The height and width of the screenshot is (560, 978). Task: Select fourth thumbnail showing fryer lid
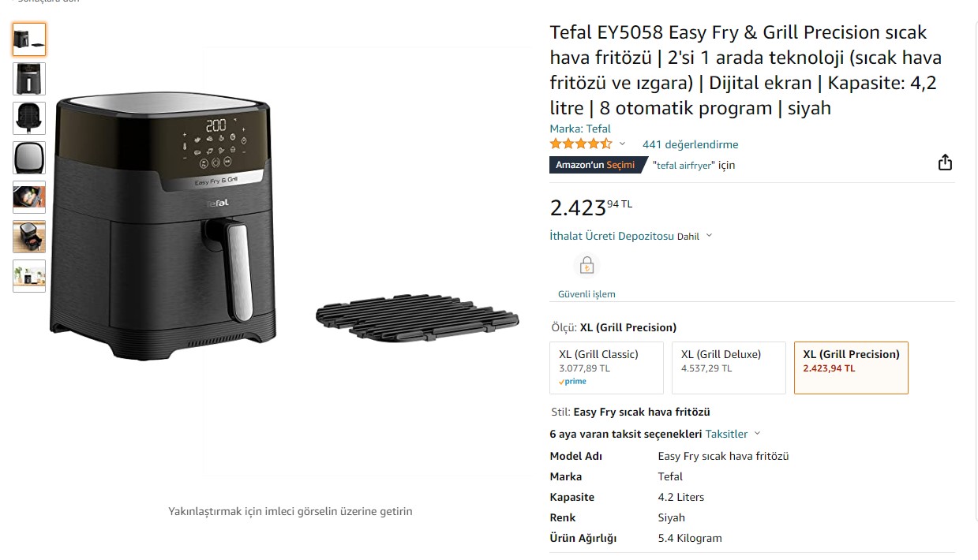(29, 158)
